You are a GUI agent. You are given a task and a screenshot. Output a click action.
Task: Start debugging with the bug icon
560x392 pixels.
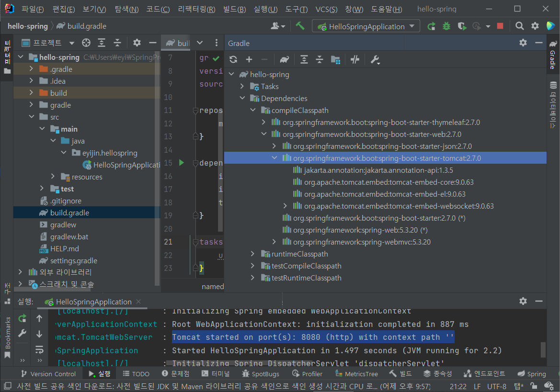tap(446, 26)
